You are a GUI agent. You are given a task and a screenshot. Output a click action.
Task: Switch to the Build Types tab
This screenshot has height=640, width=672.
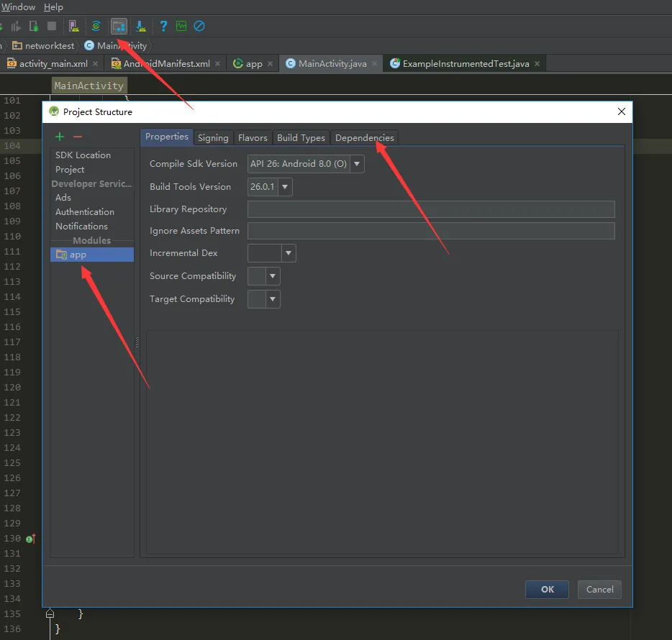coord(301,138)
